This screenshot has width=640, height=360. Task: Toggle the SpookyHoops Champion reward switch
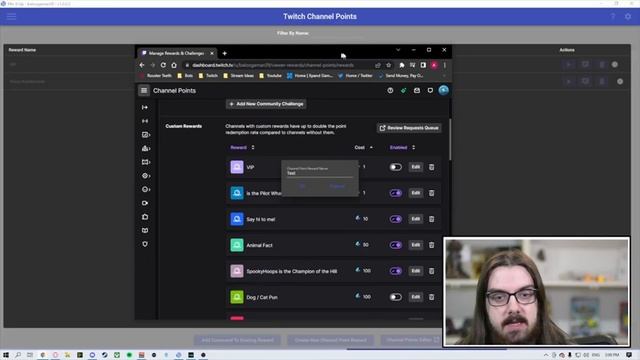coord(395,271)
